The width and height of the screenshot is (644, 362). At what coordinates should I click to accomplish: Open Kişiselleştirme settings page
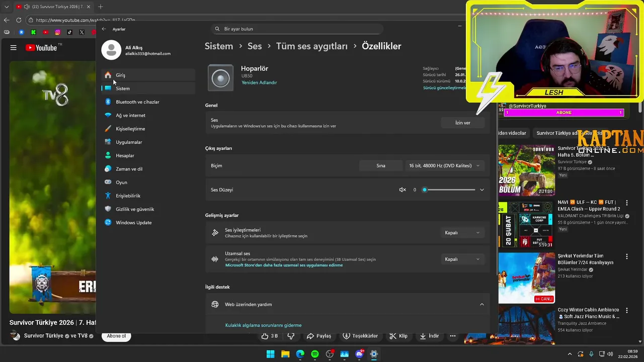tap(148, 129)
